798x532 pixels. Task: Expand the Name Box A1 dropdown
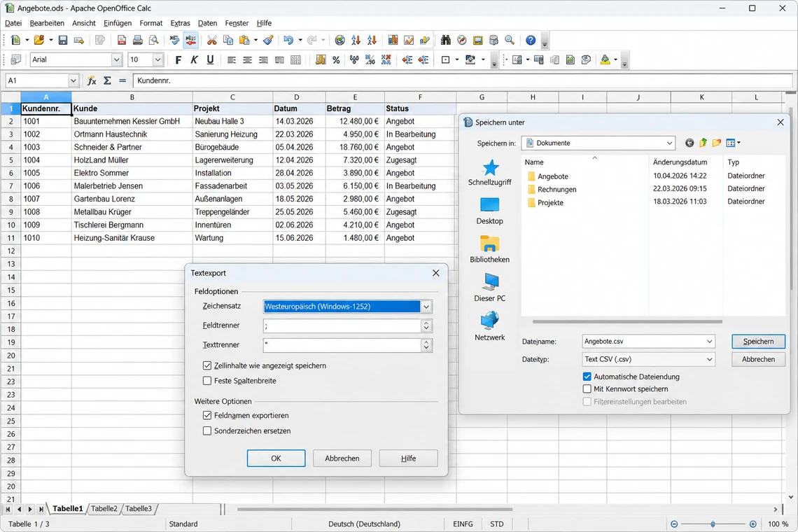point(73,80)
